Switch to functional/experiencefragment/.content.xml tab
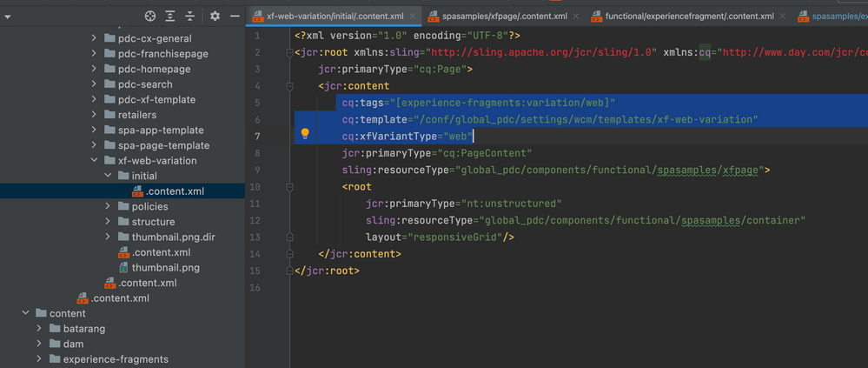Viewport: 868px width, 368px height. click(689, 16)
